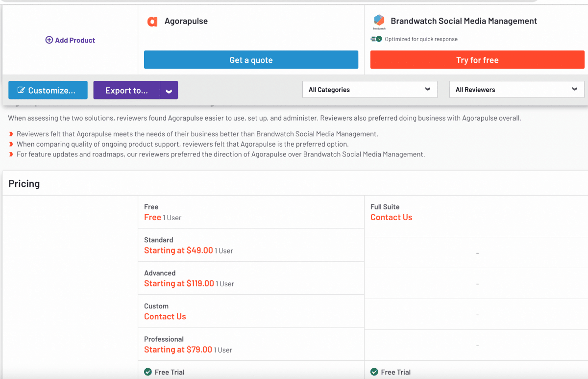Open the All Categories dropdown

point(370,89)
